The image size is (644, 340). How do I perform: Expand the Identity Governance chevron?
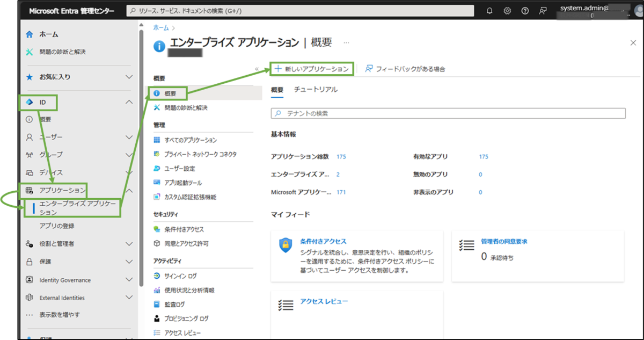pyautogui.click(x=129, y=280)
